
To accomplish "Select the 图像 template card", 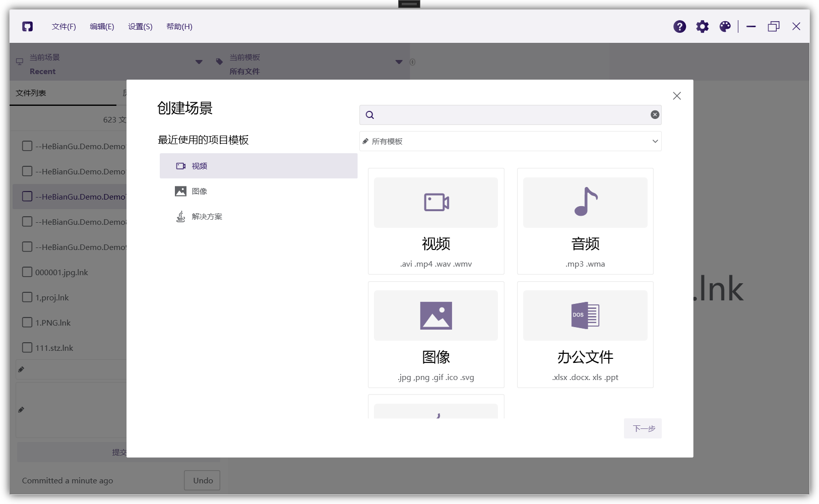I will (x=436, y=335).
